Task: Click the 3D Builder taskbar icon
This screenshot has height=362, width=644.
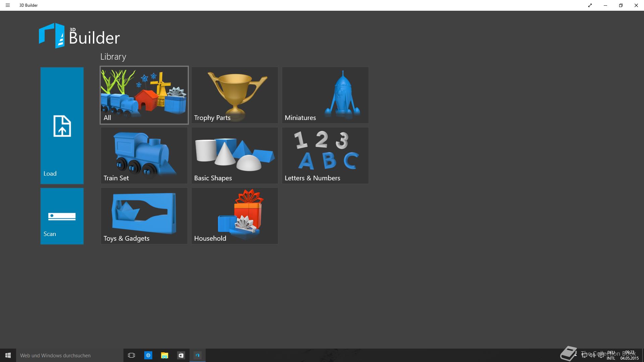Action: click(x=198, y=355)
